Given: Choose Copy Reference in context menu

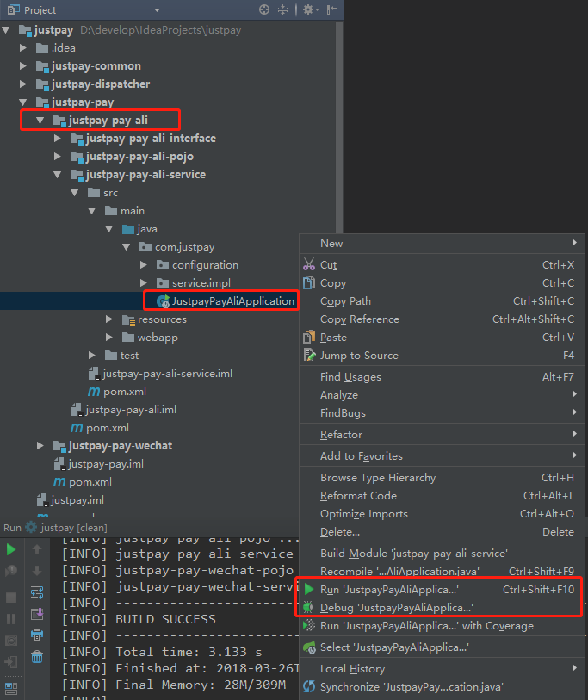Looking at the screenshot, I should pyautogui.click(x=442, y=319).
